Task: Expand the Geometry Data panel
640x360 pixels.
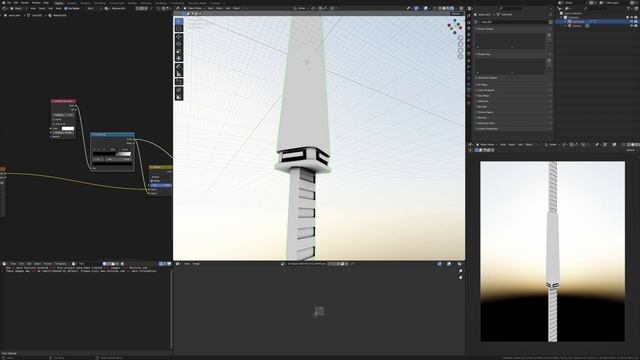Action: pyautogui.click(x=513, y=123)
